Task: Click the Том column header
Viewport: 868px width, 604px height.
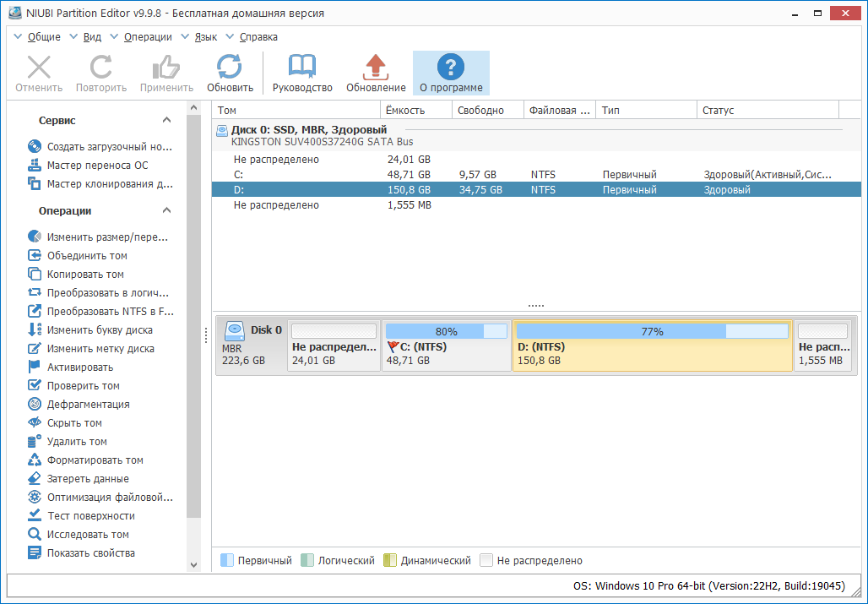Action: (296, 110)
